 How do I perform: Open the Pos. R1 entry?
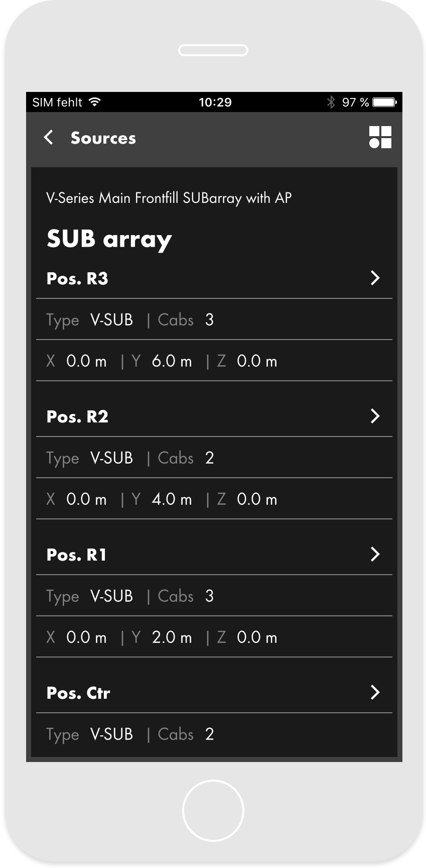[76, 555]
